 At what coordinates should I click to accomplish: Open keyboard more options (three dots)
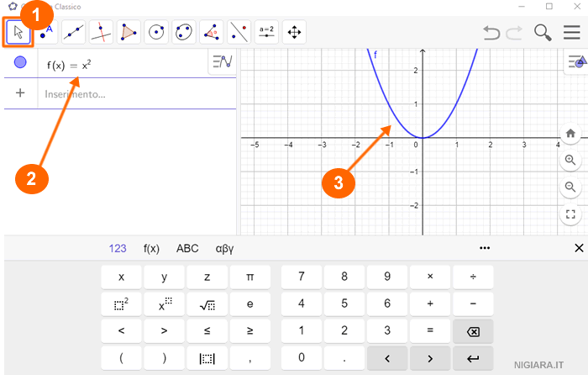tap(485, 248)
